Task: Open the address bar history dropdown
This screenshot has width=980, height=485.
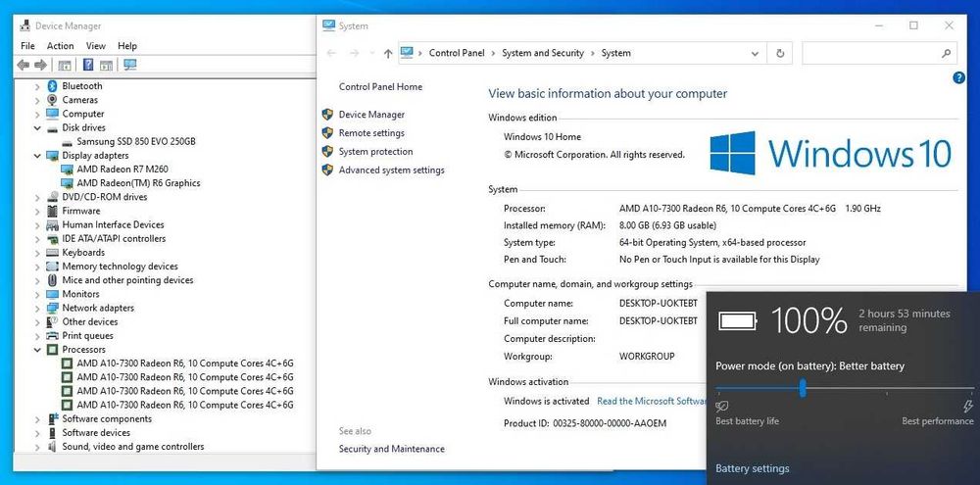Action: pos(755,54)
